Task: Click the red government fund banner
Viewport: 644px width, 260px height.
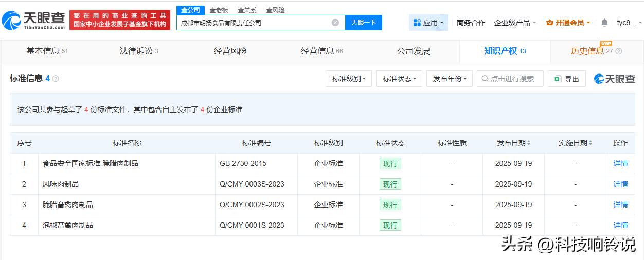Action: pos(120,21)
